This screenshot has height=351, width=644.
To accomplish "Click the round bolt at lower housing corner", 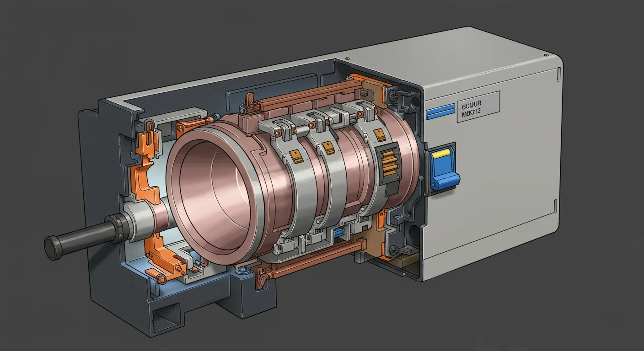I will tap(392, 249).
